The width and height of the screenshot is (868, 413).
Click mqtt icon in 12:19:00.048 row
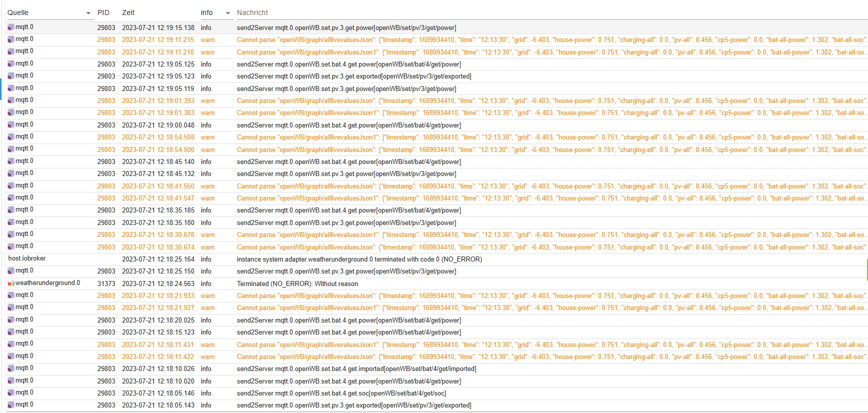coord(10,125)
